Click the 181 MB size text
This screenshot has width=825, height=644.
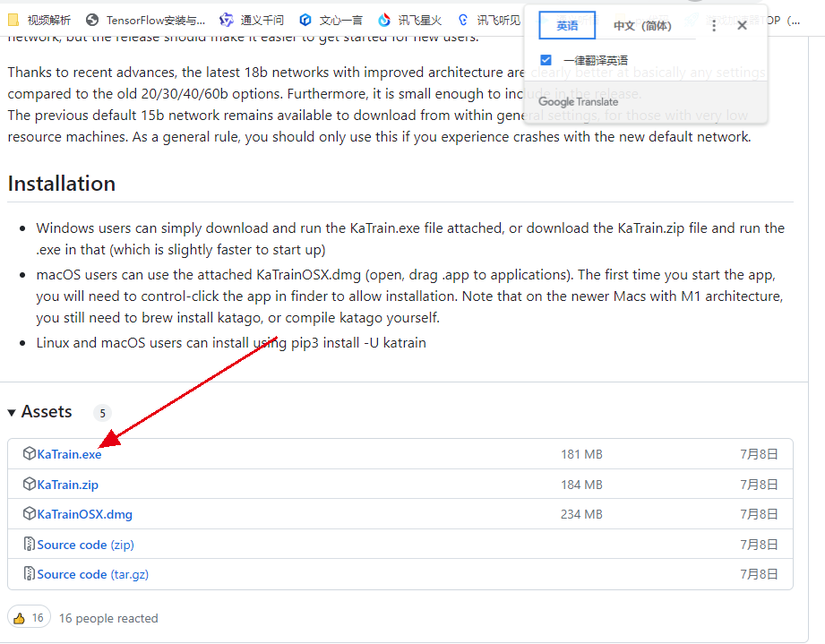point(581,454)
